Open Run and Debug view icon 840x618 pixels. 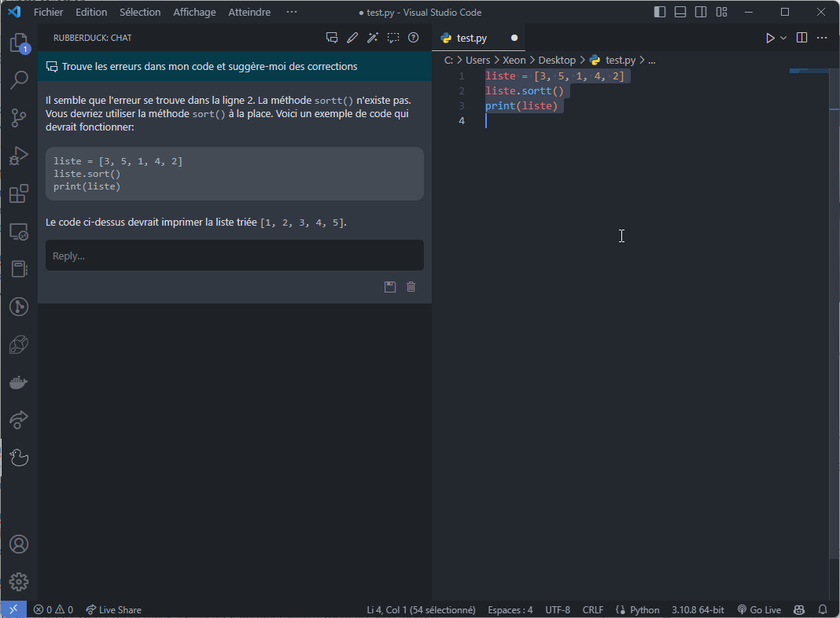tap(20, 156)
